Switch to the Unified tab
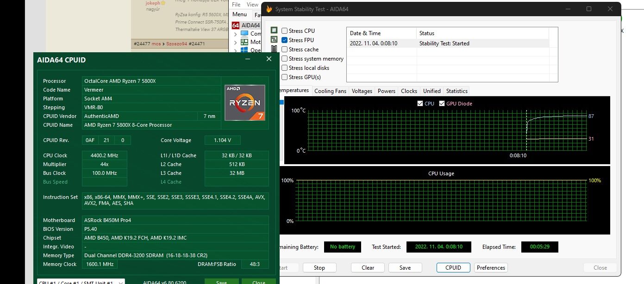The image size is (644, 284). pos(432,91)
